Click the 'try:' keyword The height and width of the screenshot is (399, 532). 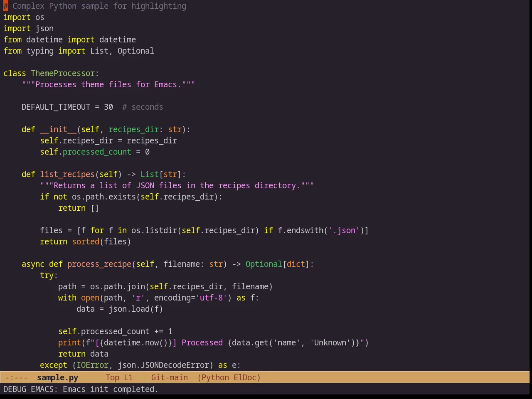coord(49,275)
